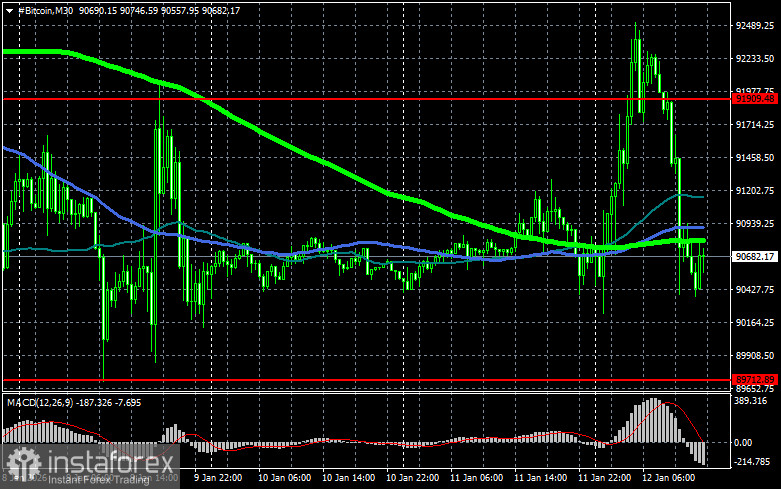Click the 10 Jan 06:00 time axis label
The width and height of the screenshot is (781, 489).
pyautogui.click(x=284, y=478)
